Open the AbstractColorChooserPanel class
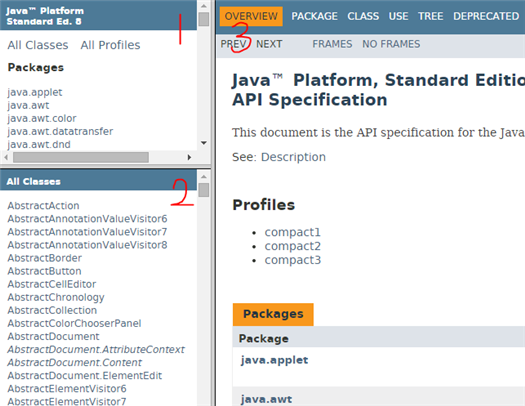 [x=74, y=323]
